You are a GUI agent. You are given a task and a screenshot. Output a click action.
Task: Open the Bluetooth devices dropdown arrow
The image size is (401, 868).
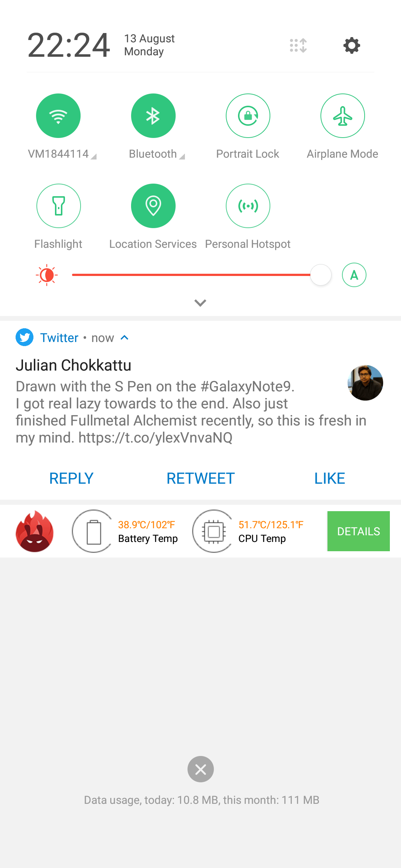tap(182, 157)
